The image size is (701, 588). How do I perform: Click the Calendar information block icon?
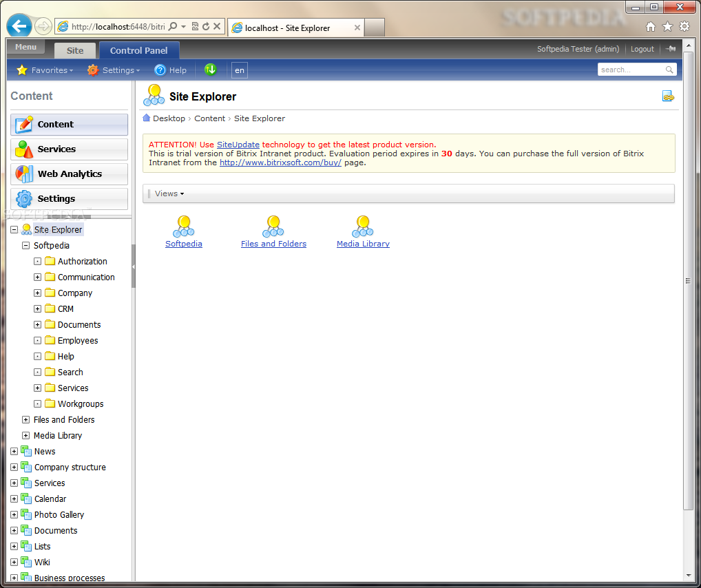[26, 498]
